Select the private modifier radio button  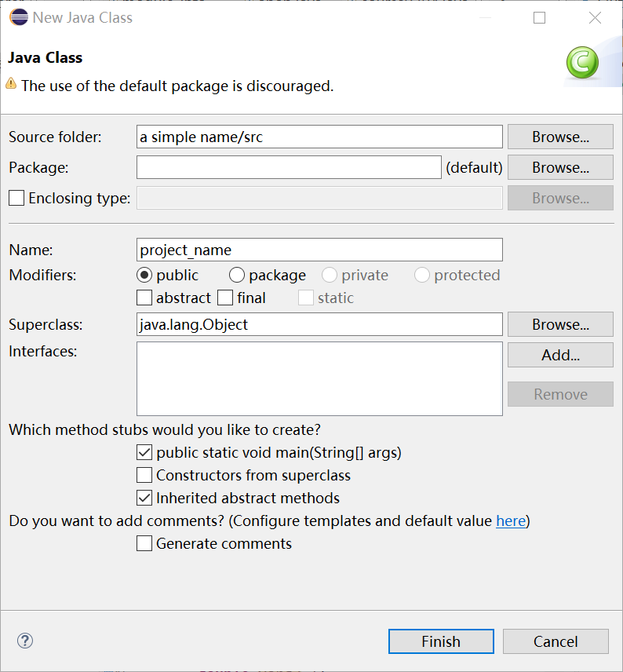pos(329,275)
